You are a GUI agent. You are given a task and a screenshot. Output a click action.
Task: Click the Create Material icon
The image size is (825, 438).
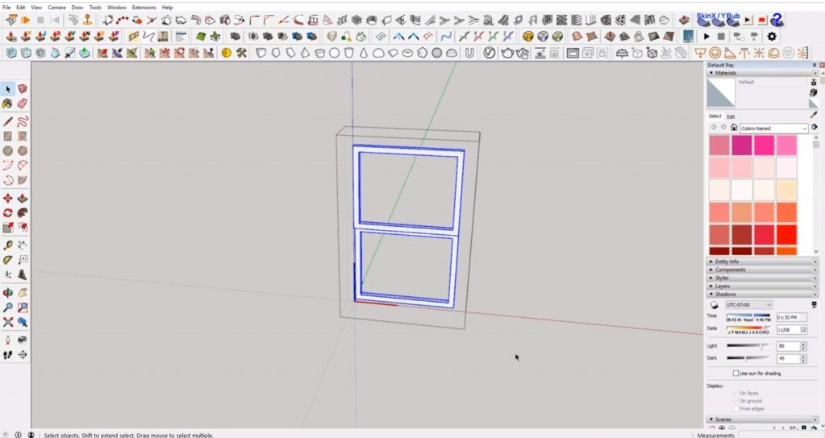[814, 92]
